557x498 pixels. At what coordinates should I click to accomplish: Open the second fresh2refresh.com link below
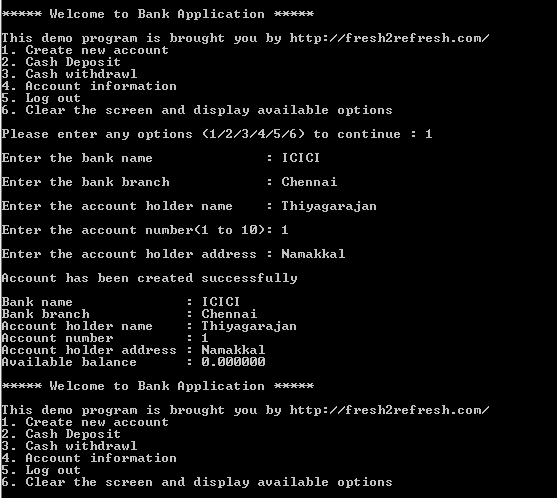pyautogui.click(x=389, y=410)
